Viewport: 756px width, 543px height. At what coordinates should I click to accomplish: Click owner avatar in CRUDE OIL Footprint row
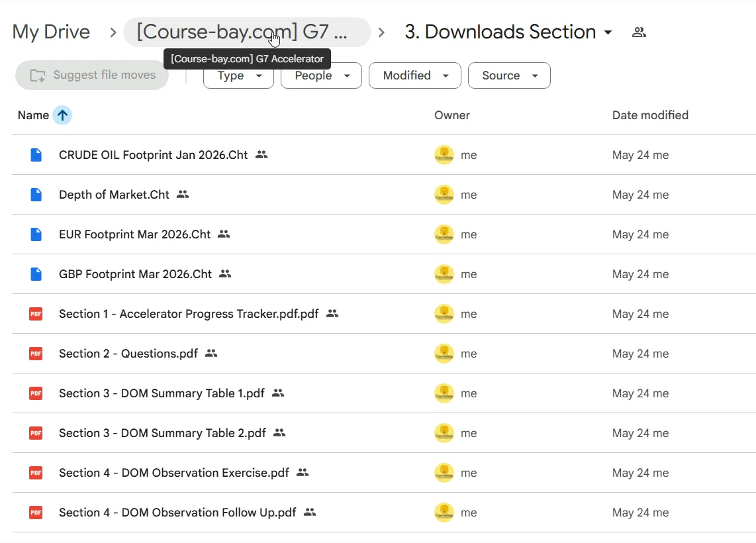point(444,155)
